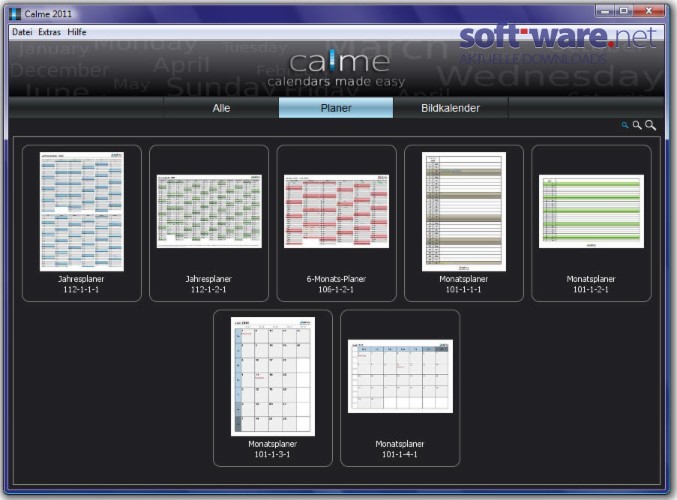
Task: Click the label text 101-1-4-1
Action: [400, 454]
